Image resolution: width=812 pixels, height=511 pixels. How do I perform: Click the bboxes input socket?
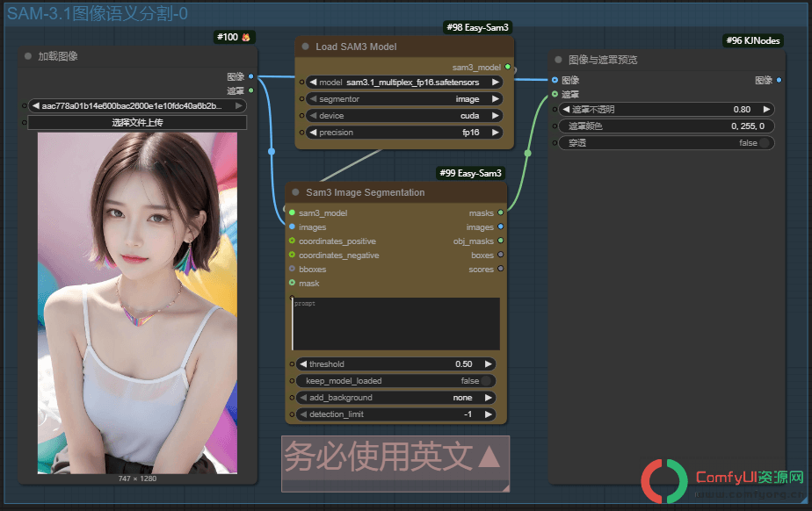292,269
